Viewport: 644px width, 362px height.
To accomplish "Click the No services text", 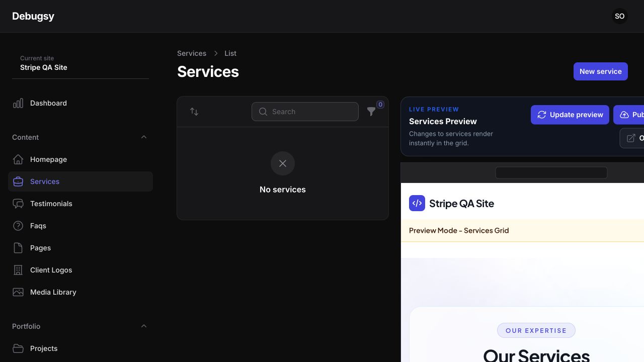I will [283, 190].
